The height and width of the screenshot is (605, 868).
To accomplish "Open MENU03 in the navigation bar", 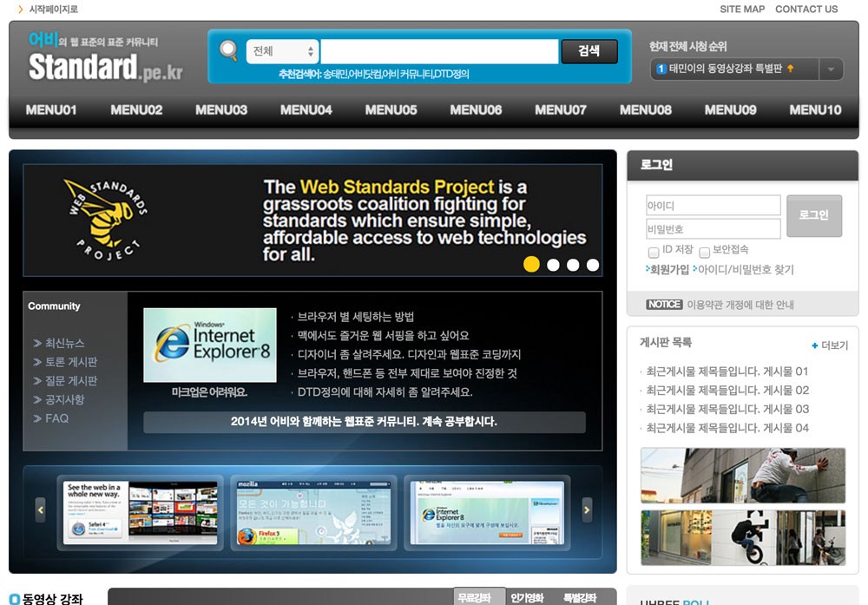I will 220,110.
